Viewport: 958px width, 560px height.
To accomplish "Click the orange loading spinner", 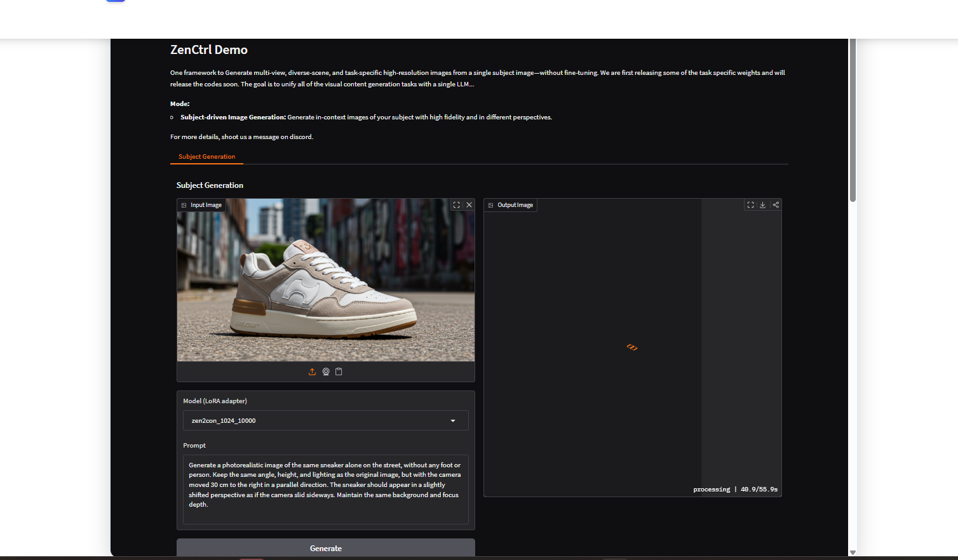I will (632, 347).
